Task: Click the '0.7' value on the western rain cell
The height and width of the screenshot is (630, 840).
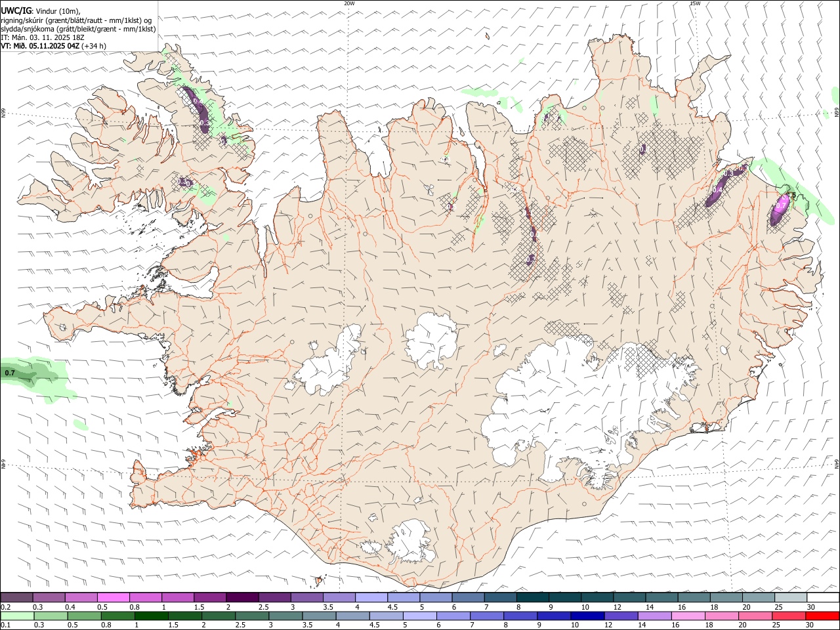Action: click(x=10, y=373)
